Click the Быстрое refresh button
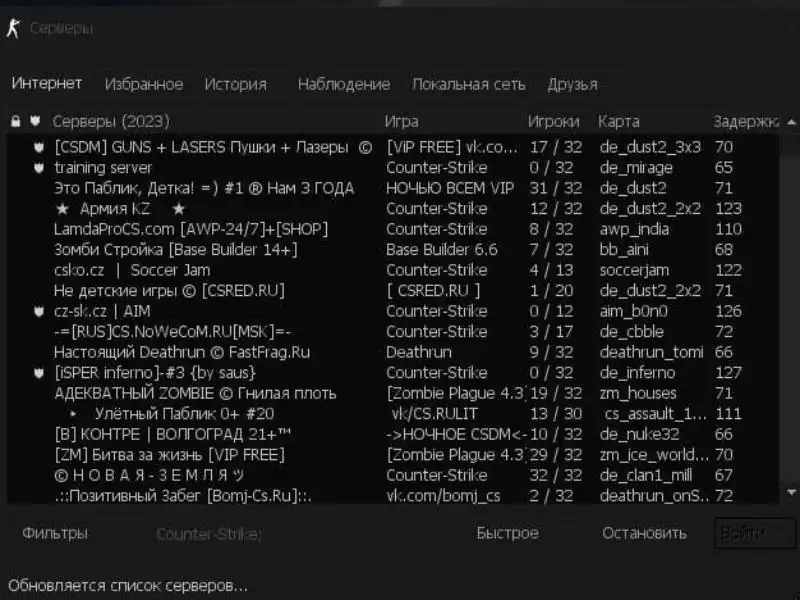 click(508, 533)
